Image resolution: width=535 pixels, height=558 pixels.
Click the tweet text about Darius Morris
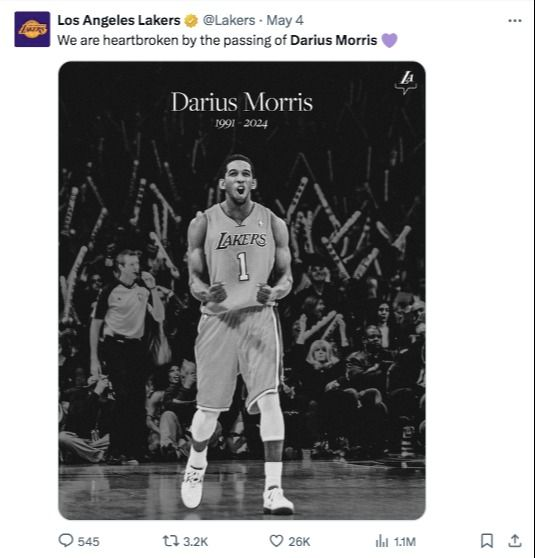[217, 40]
